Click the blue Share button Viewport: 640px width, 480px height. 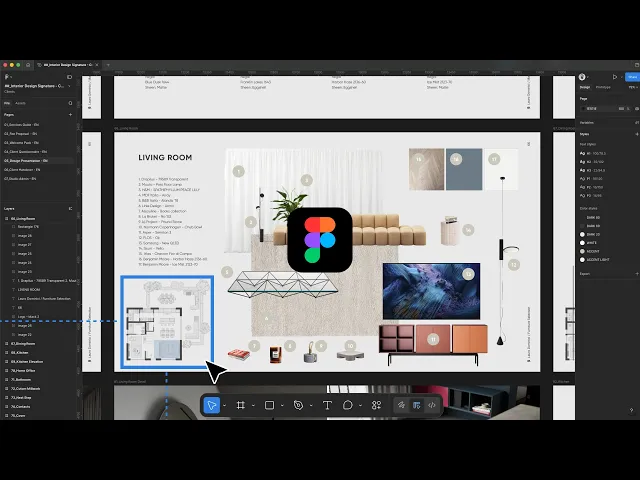pyautogui.click(x=632, y=77)
